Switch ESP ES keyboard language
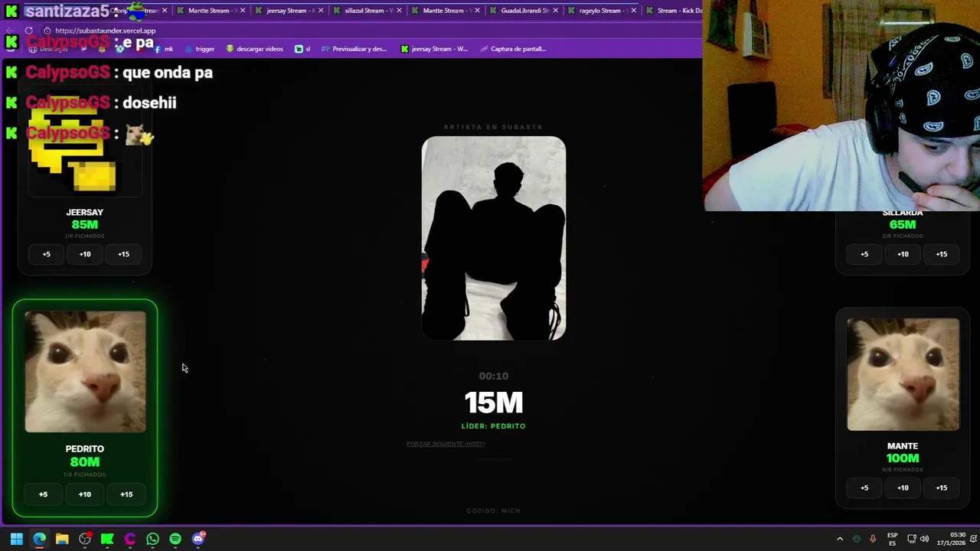Screen dimensions: 980x551 (x=893, y=539)
